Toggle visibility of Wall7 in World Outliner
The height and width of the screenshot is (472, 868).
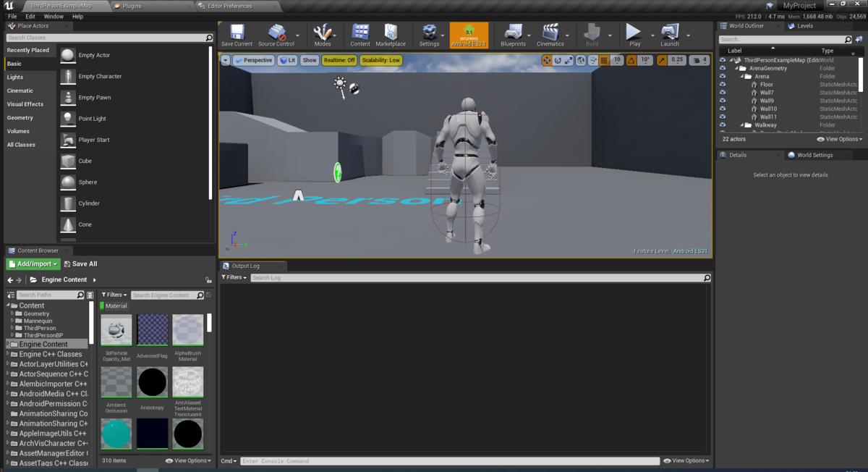(x=723, y=93)
